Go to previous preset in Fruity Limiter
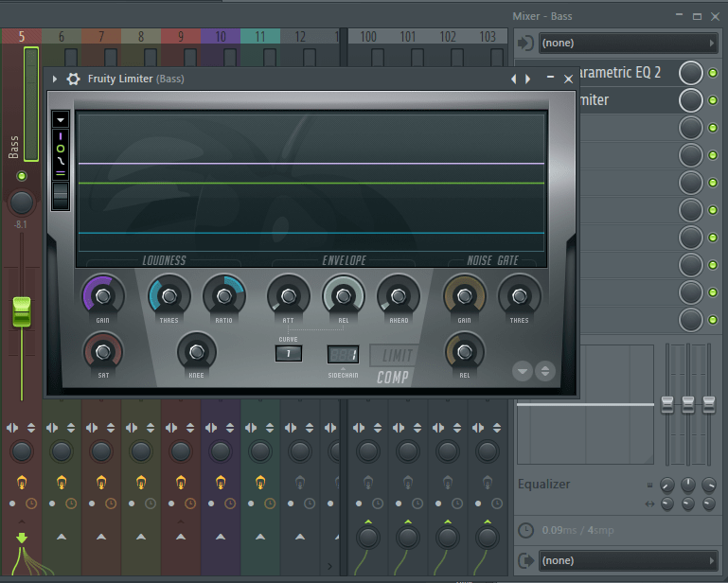The width and height of the screenshot is (728, 583). coord(513,79)
